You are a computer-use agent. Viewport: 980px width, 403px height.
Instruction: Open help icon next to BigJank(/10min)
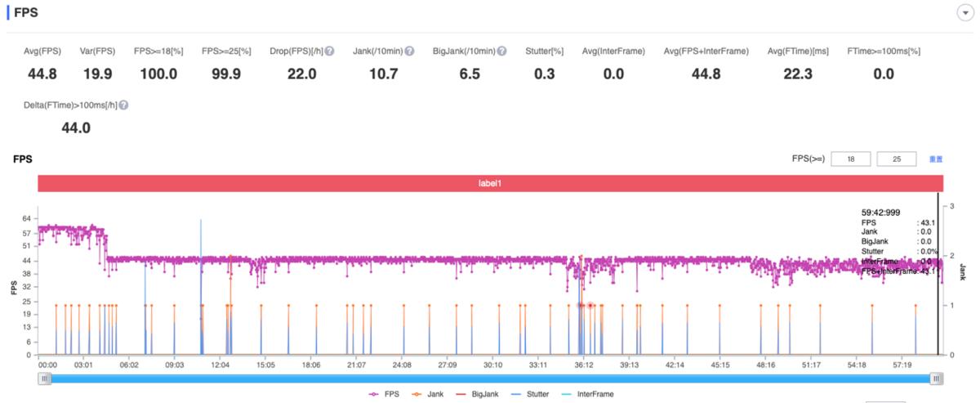[x=501, y=51]
